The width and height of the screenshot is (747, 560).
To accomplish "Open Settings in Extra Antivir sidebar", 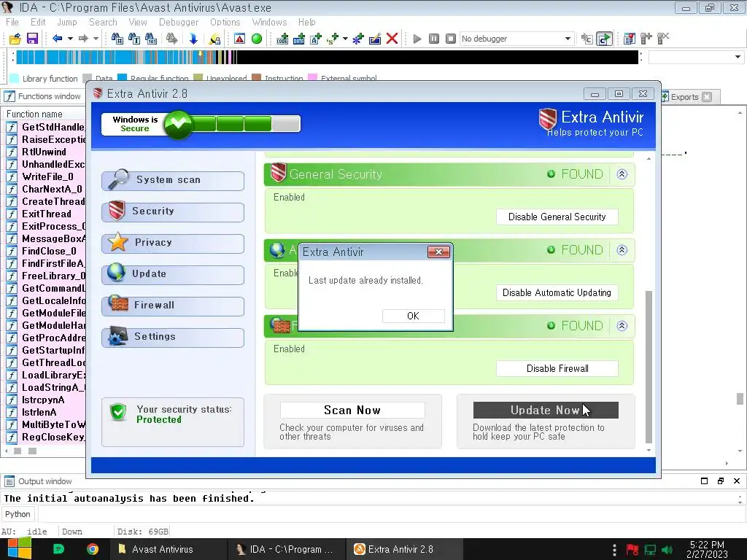I will tap(173, 337).
